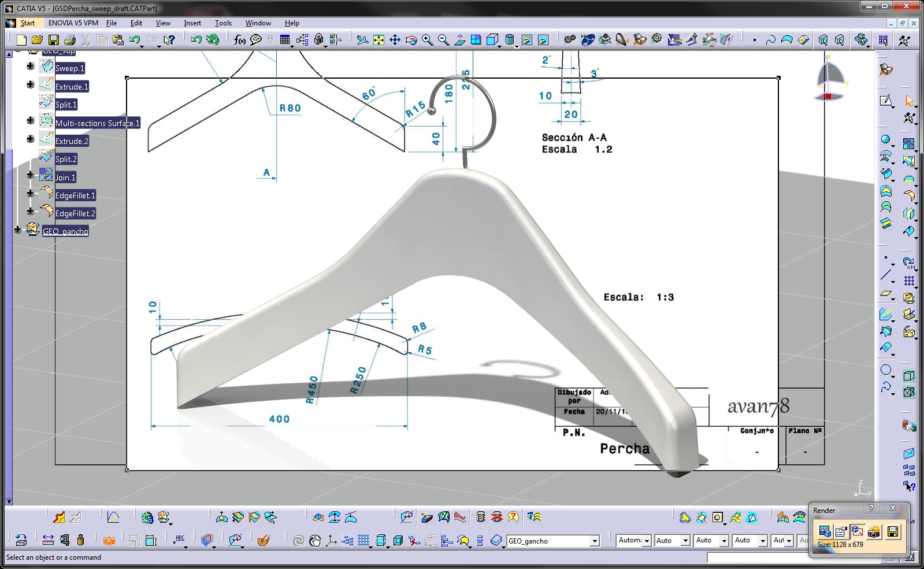Open the Edit menu

[x=136, y=23]
